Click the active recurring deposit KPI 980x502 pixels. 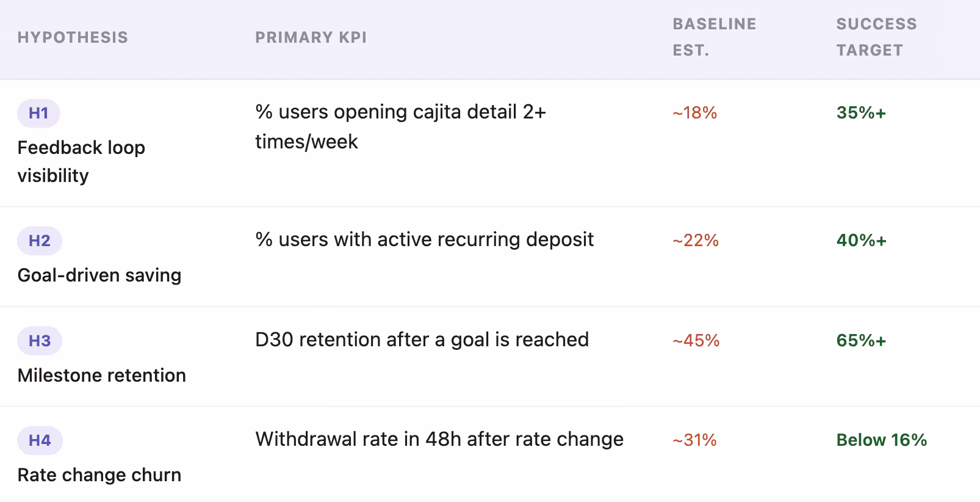pos(425,239)
